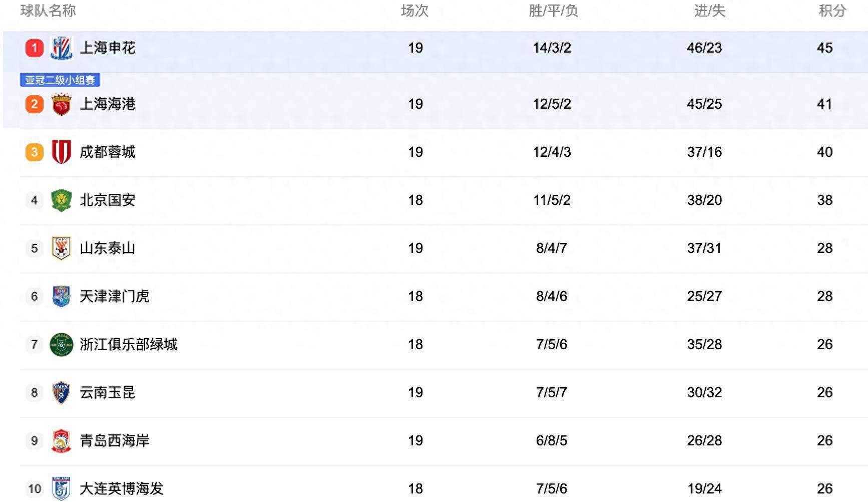Click the Shanghai Port team crest
Viewport: 868px width, 502px height.
[62, 104]
